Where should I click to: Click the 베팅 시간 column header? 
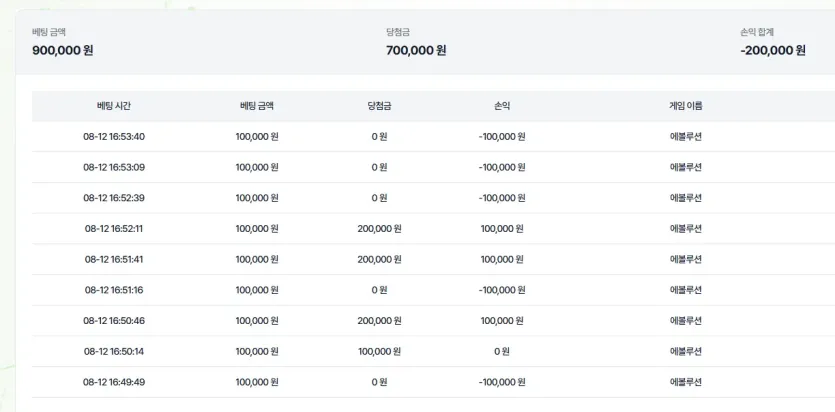[x=114, y=106]
